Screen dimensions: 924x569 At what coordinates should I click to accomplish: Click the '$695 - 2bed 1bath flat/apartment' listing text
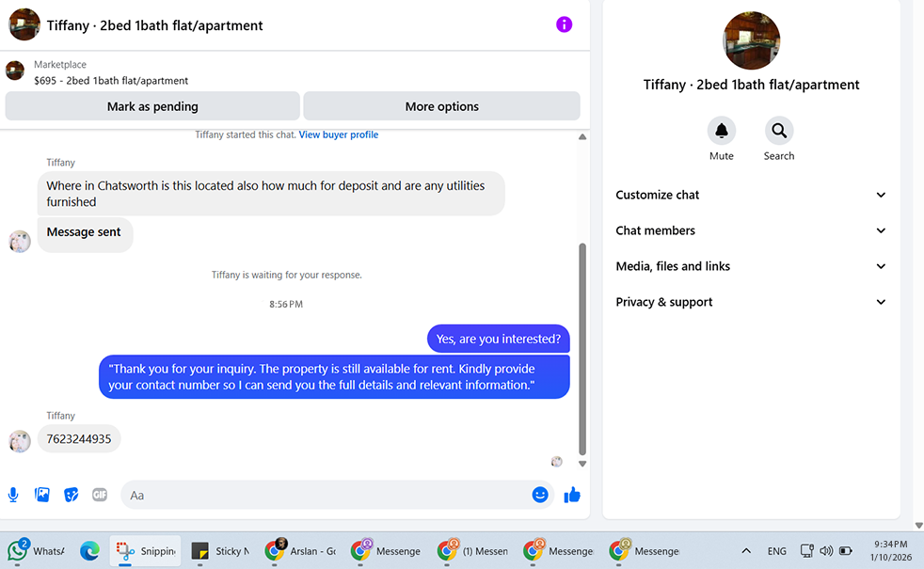[x=111, y=81]
